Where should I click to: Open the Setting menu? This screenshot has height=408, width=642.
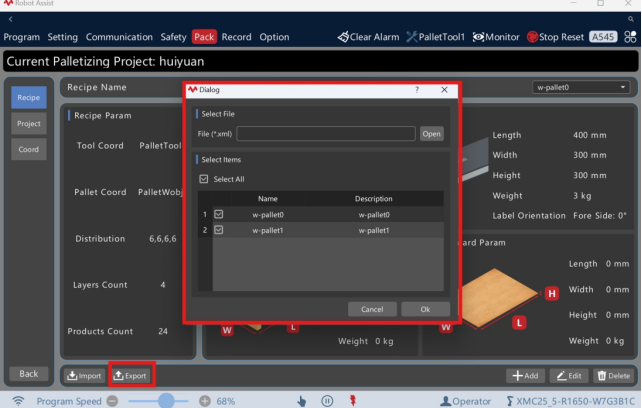tap(63, 37)
